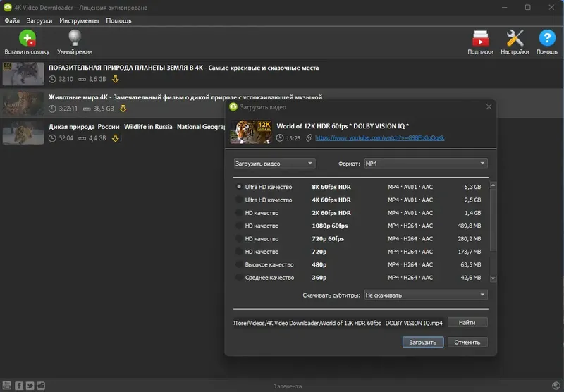Click tiger thumbnail of Дикая природа России
The image size is (564, 392).
tap(23, 133)
